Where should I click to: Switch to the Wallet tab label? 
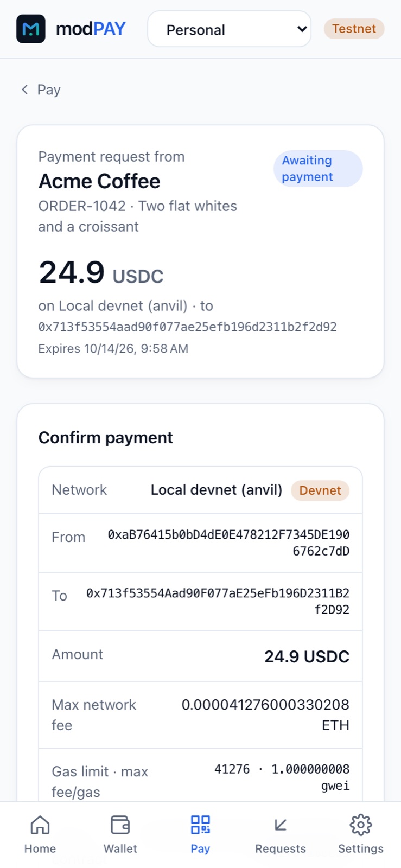(x=120, y=849)
